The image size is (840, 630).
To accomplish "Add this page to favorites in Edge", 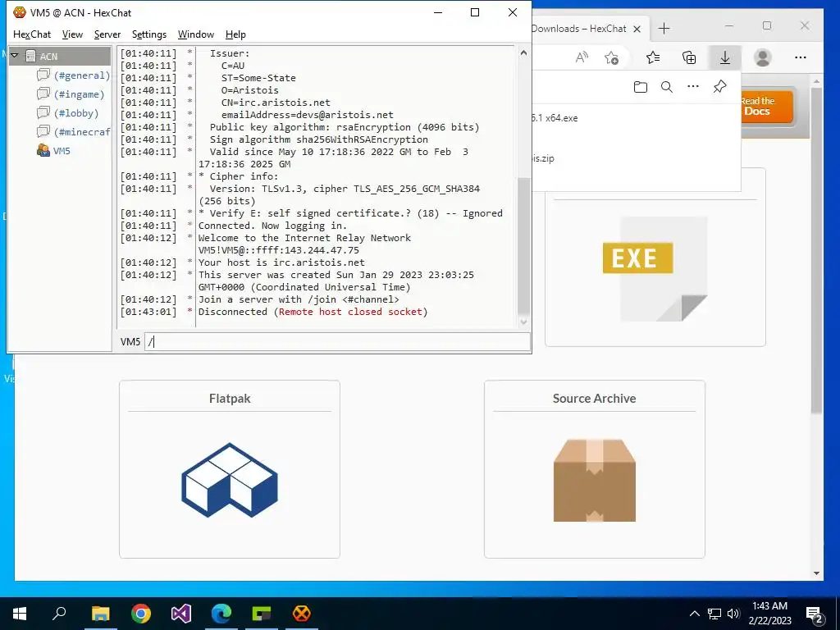I will tap(611, 57).
